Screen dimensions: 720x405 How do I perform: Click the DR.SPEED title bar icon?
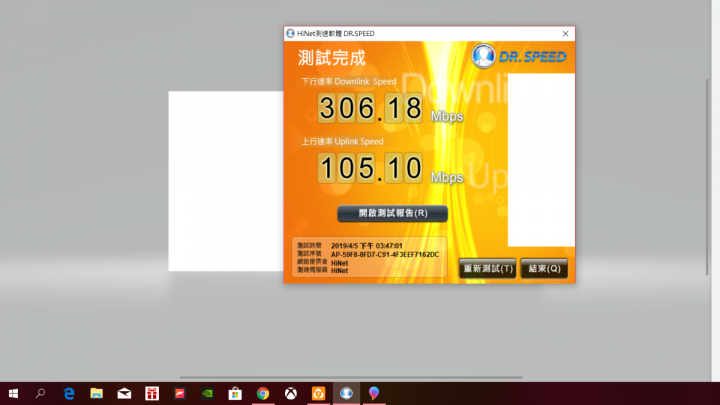click(x=290, y=34)
